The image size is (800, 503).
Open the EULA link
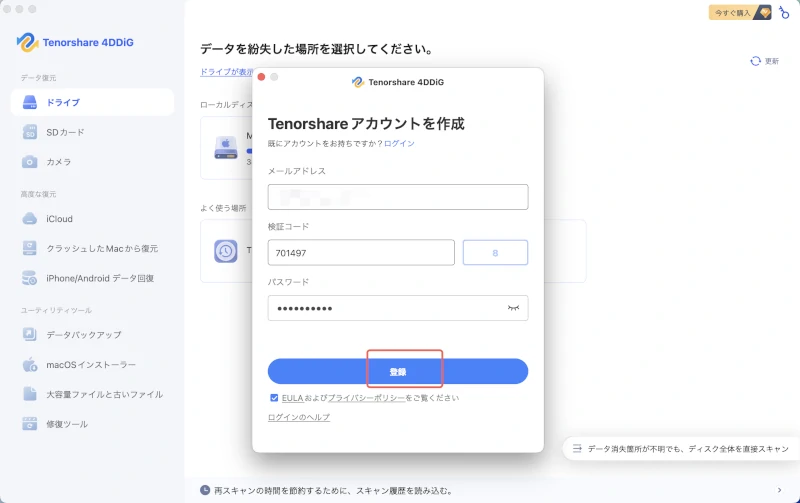pos(292,398)
